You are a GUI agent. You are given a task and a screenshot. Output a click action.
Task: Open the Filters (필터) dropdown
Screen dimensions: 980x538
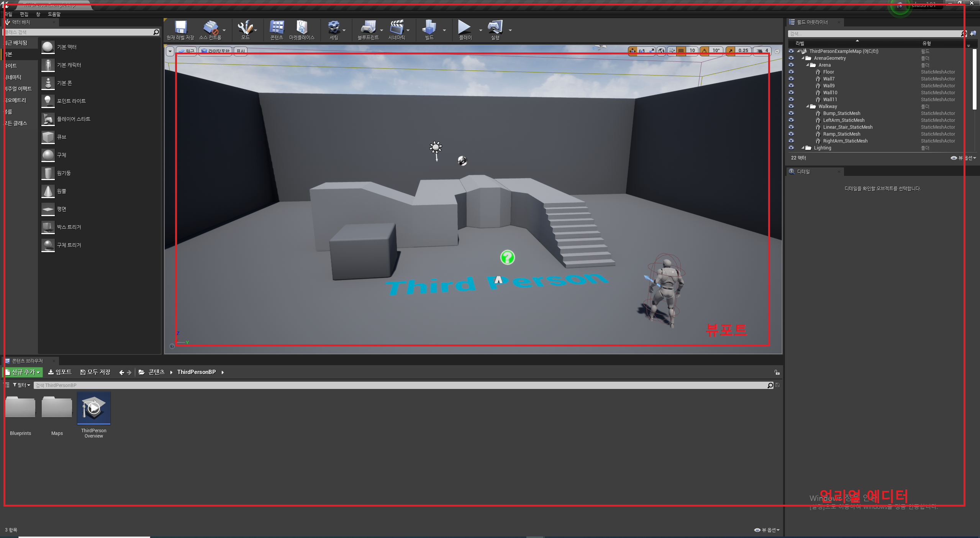pyautogui.click(x=22, y=385)
